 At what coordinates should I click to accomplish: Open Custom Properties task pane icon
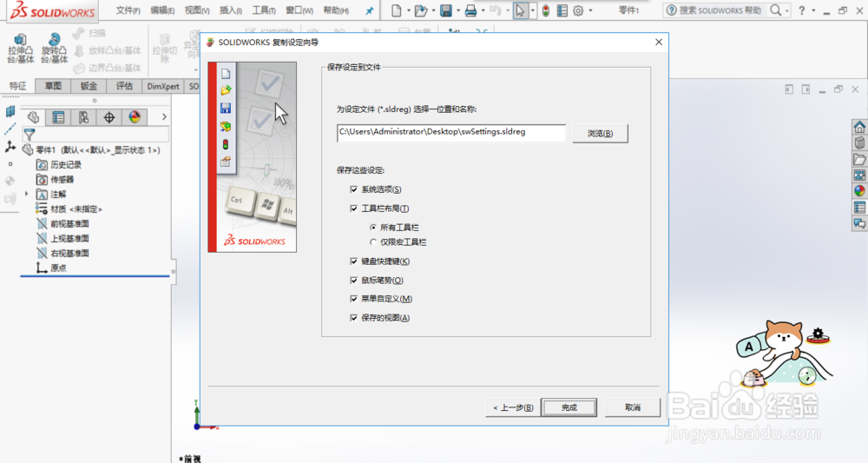tap(859, 208)
